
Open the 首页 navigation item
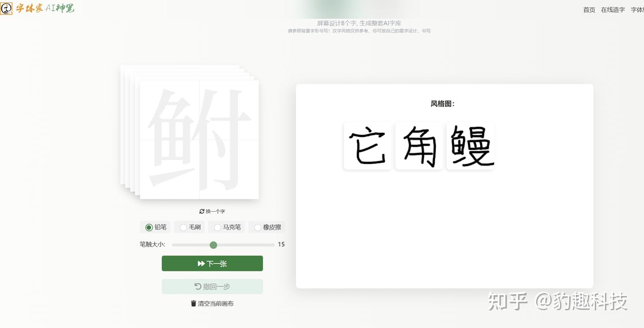[x=589, y=10]
